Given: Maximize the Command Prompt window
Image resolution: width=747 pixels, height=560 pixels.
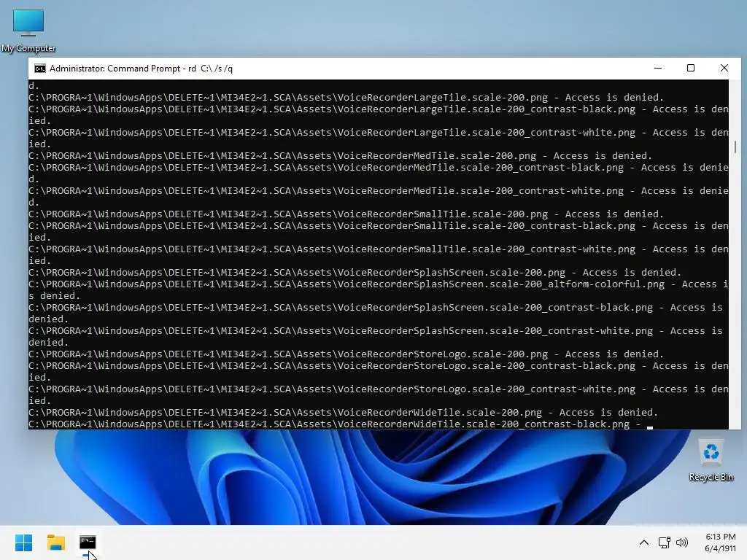Looking at the screenshot, I should [x=690, y=68].
